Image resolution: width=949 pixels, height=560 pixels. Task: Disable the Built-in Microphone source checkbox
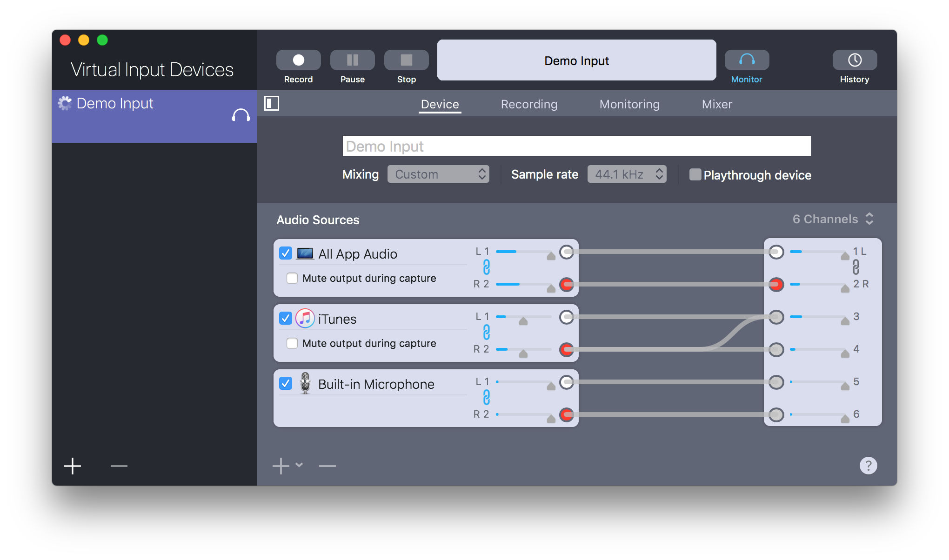click(286, 384)
